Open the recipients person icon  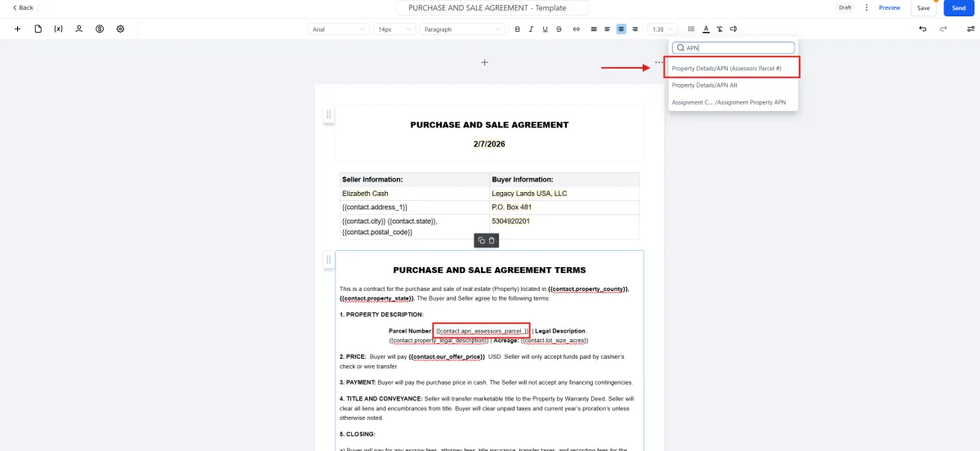coord(79,29)
